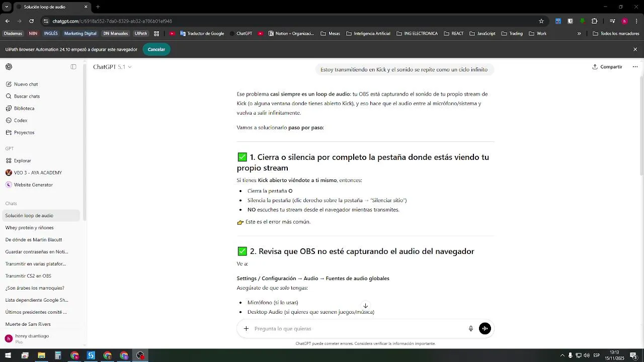Screen dimensions: 644x362
Task: Start a new chat with Nuevo chat
Action: [x=40, y=84]
